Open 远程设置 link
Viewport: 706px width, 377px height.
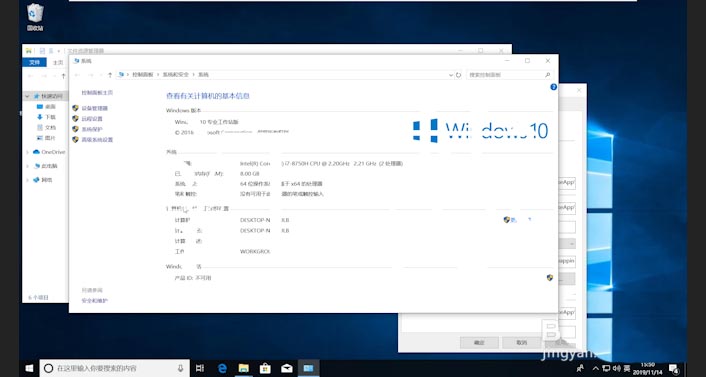point(92,119)
